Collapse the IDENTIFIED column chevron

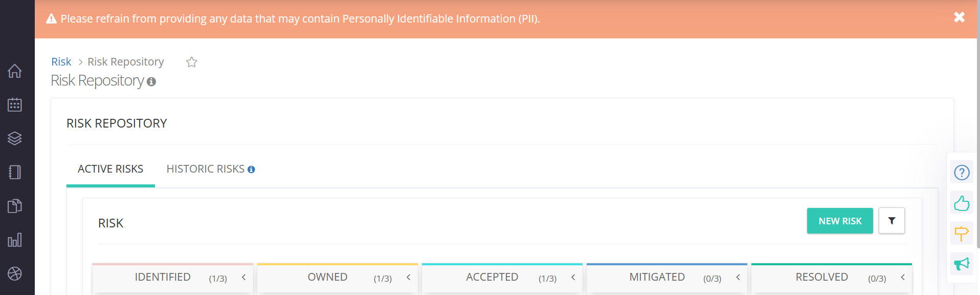coord(244,277)
